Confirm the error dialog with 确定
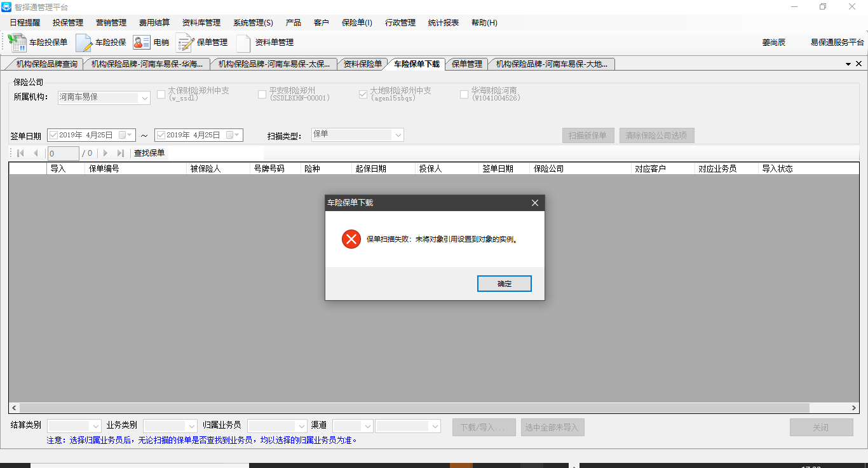The image size is (868, 468). [x=505, y=284]
